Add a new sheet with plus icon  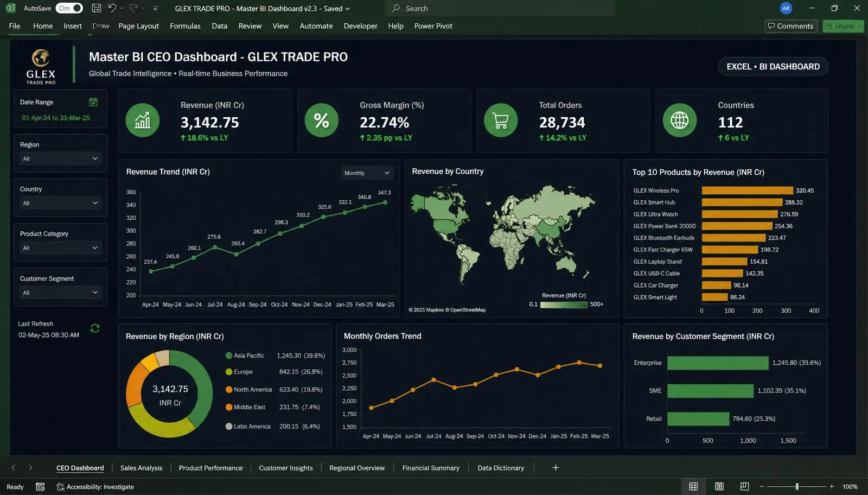point(556,467)
